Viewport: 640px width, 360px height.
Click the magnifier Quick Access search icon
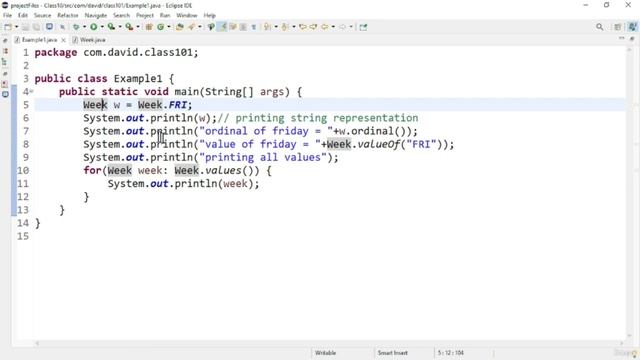(599, 27)
